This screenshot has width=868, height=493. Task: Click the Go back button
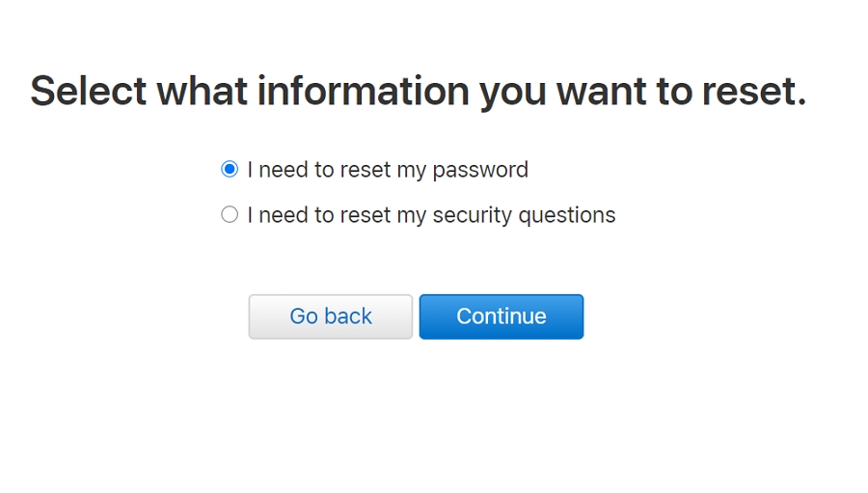[x=331, y=316]
